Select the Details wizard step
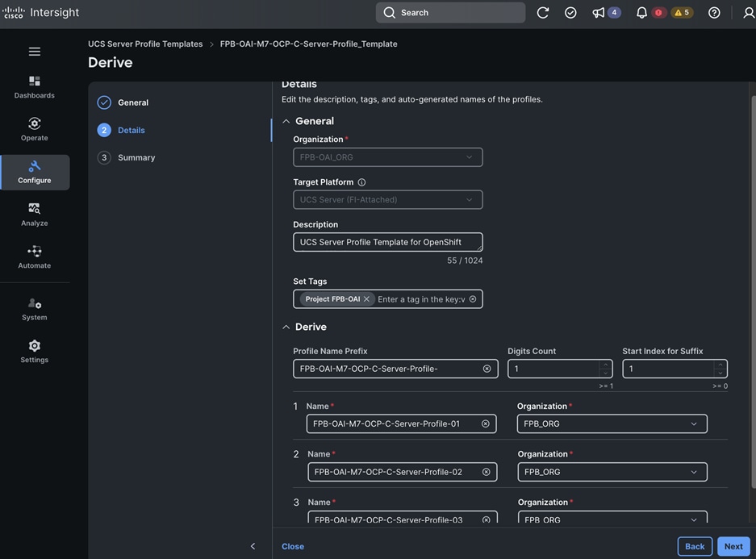 [122, 130]
